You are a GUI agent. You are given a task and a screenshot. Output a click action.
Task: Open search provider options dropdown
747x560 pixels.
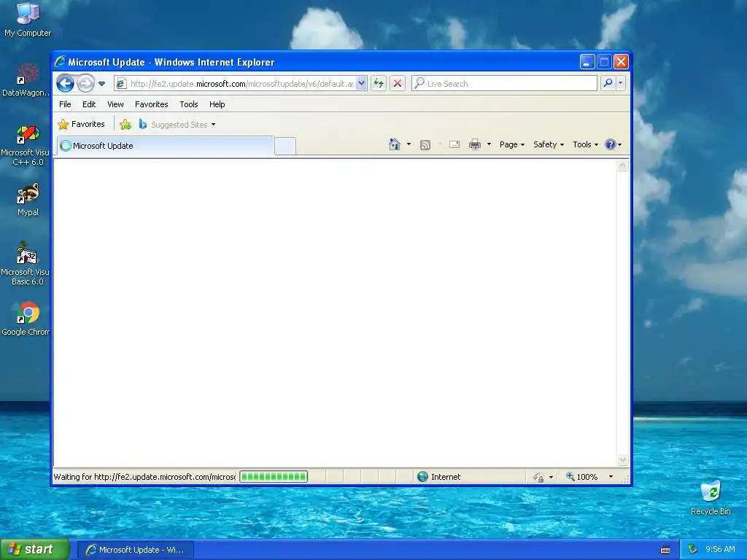coord(620,83)
